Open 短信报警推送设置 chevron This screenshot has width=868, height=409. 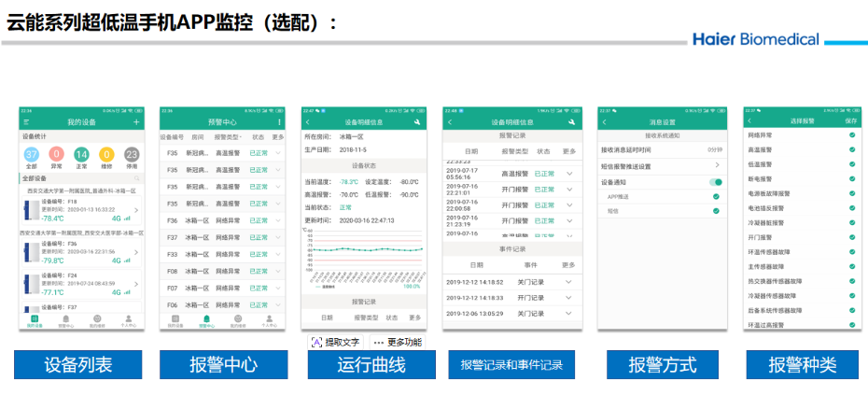pyautogui.click(x=717, y=166)
